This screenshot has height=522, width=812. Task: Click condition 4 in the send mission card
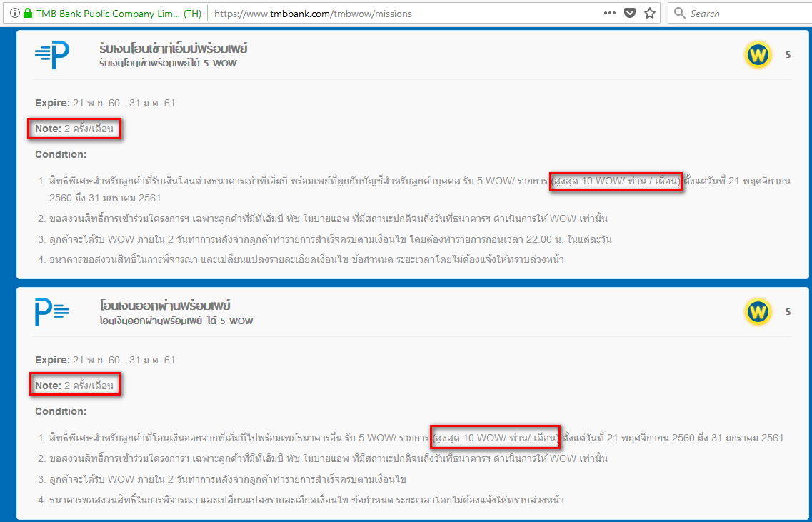pos(306,501)
